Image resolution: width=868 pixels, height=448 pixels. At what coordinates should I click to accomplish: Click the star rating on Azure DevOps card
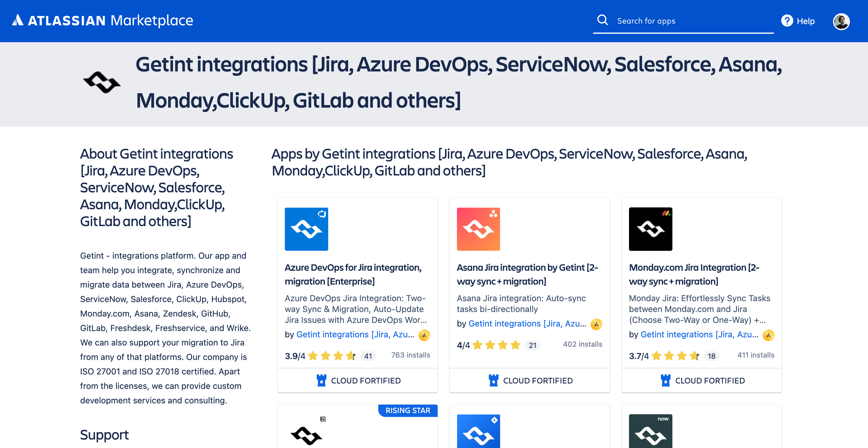(332, 356)
